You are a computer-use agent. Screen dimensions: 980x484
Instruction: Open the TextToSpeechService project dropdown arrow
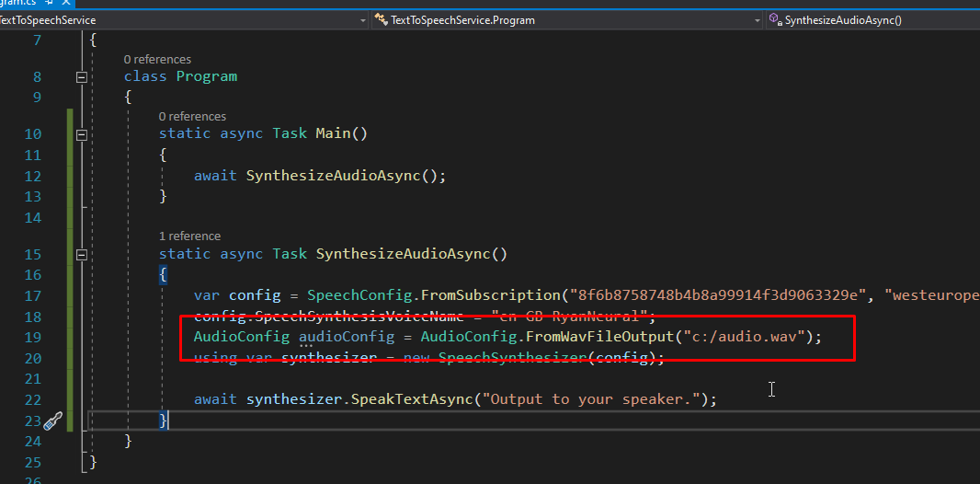(361, 19)
